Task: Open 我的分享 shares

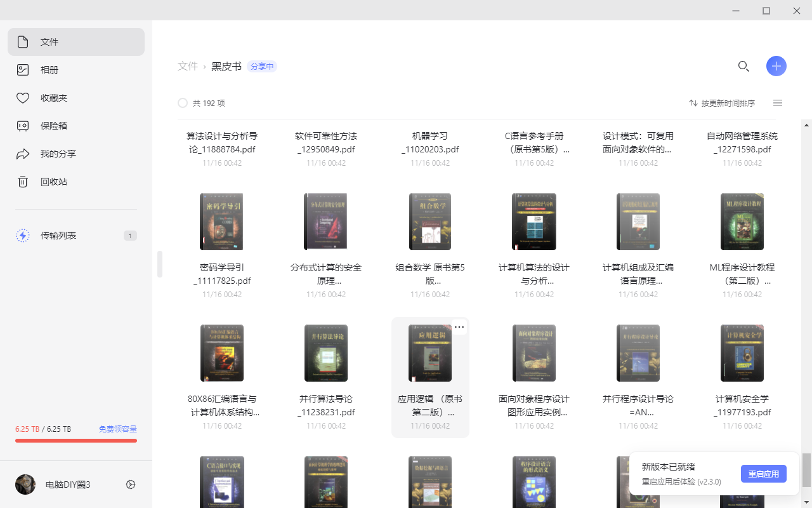Action: pyautogui.click(x=76, y=154)
